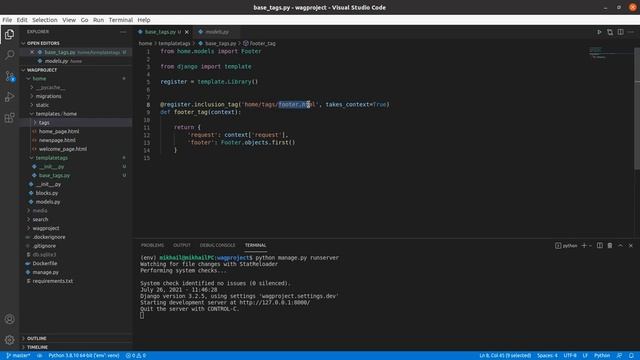This screenshot has height=360, width=640.
Task: Change LF end of line sequence
Action: point(585,356)
